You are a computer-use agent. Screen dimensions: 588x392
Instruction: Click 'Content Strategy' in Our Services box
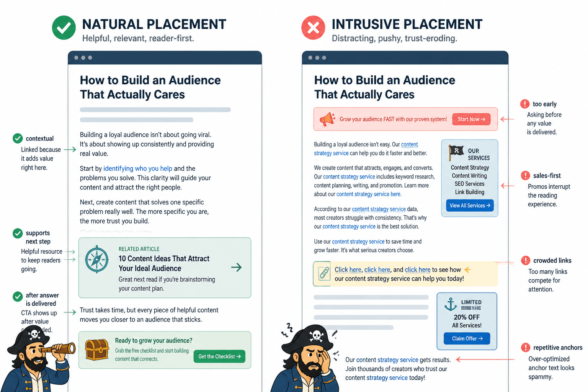(x=470, y=168)
